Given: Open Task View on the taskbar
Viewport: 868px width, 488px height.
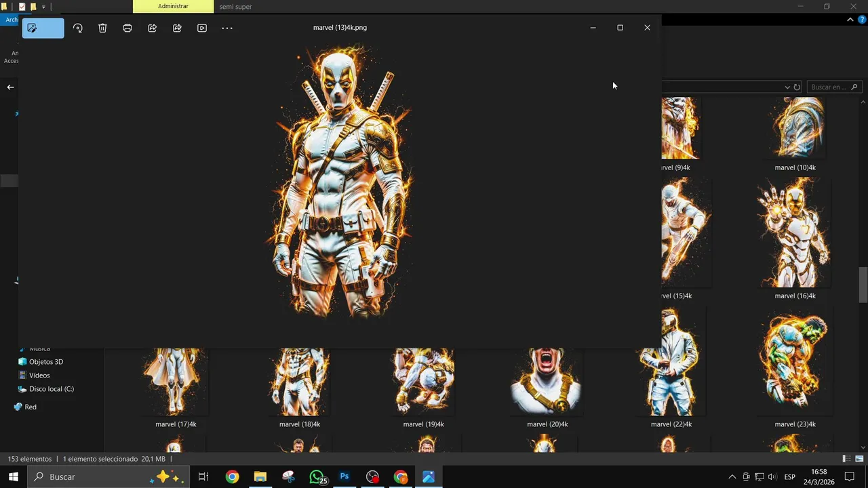Looking at the screenshot, I should point(203,476).
